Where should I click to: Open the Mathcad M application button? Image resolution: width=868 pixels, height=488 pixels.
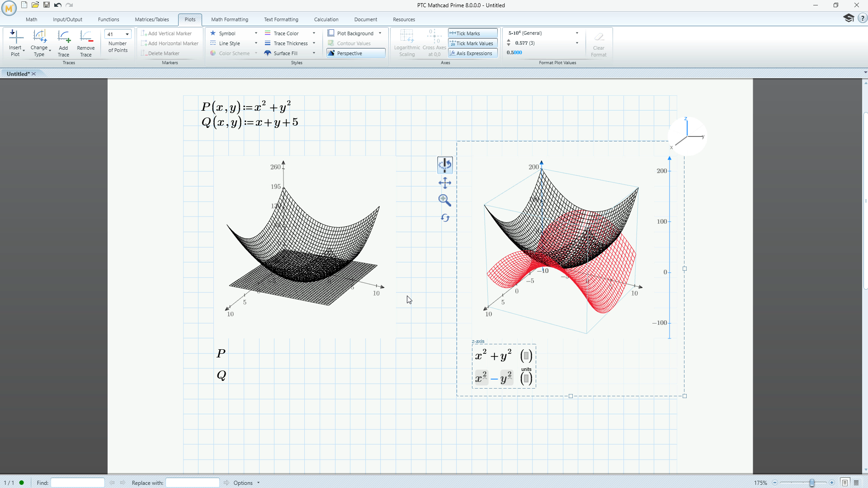[9, 8]
